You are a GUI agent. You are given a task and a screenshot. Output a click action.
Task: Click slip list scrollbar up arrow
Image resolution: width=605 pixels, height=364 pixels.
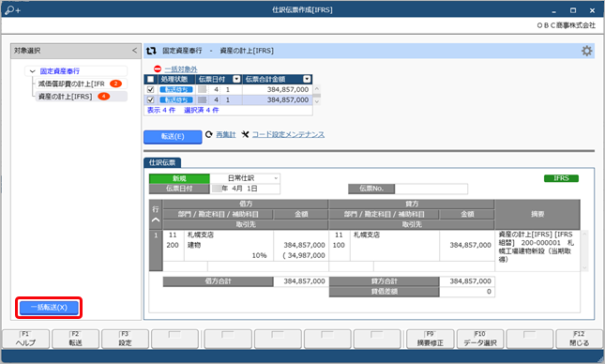(x=317, y=89)
